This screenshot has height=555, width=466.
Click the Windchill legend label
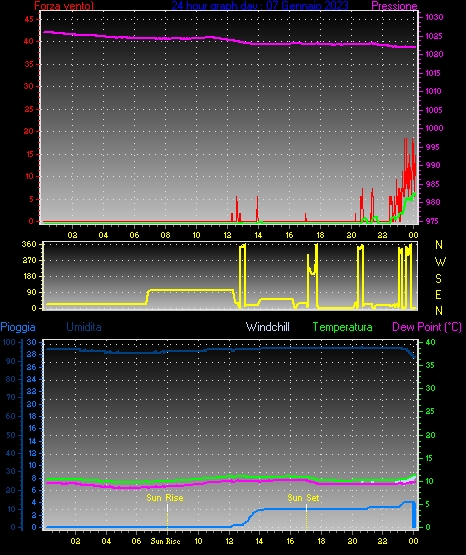[267, 327]
